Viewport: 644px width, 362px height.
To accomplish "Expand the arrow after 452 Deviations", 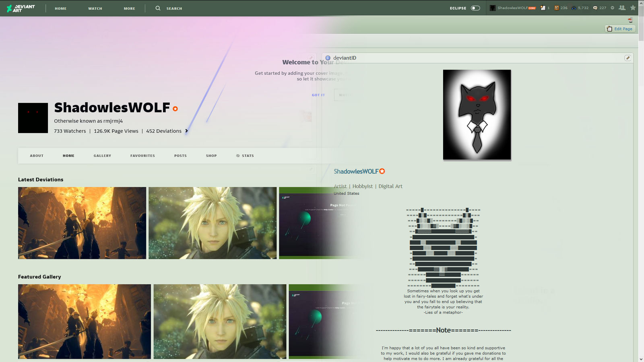I will pos(186,131).
